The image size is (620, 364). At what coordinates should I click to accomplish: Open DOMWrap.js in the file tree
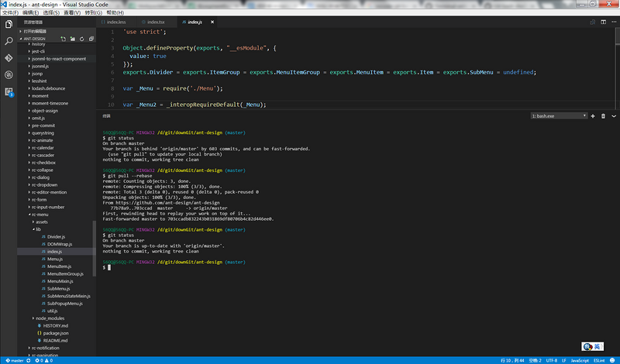tap(60, 244)
